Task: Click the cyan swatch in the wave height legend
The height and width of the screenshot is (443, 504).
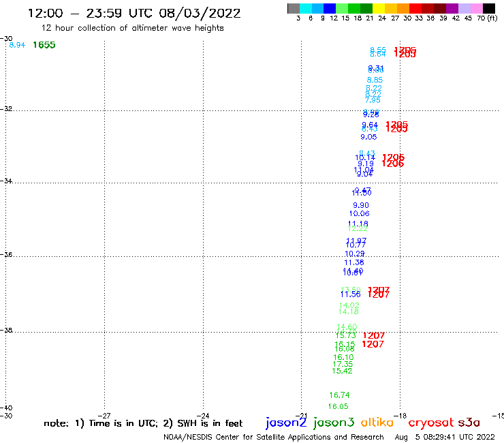Action: 306,8
